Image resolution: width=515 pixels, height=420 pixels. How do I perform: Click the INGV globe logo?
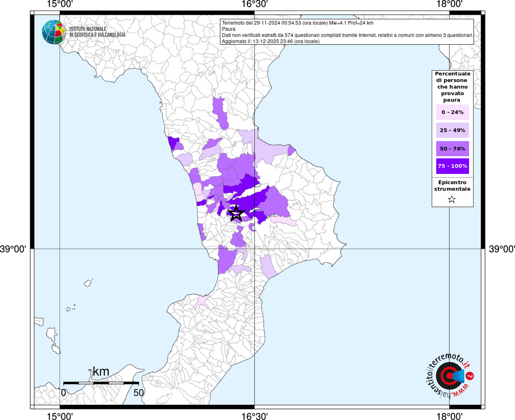click(x=54, y=32)
